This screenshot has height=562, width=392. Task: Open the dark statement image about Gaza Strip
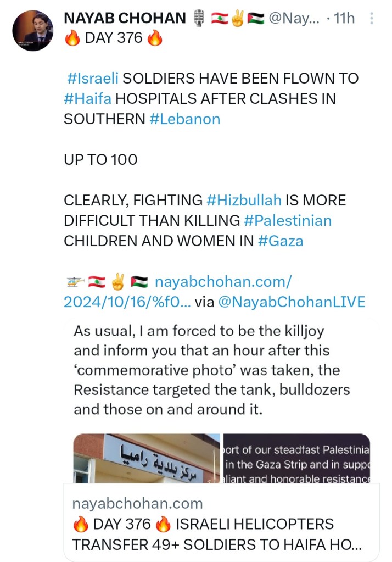coord(296,458)
